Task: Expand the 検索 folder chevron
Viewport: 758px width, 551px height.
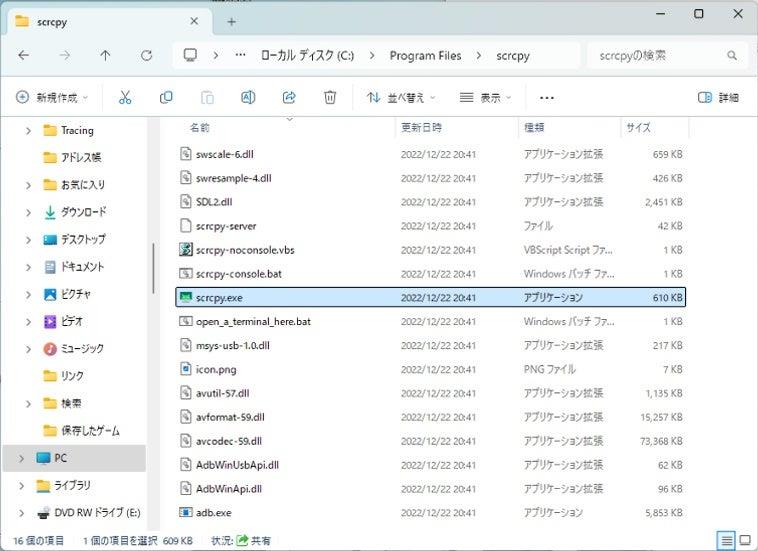Action: click(28, 403)
